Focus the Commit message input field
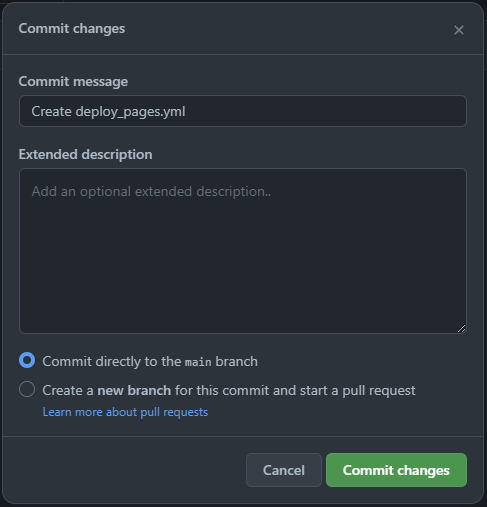Viewport: 487px width, 507px height. point(243,111)
